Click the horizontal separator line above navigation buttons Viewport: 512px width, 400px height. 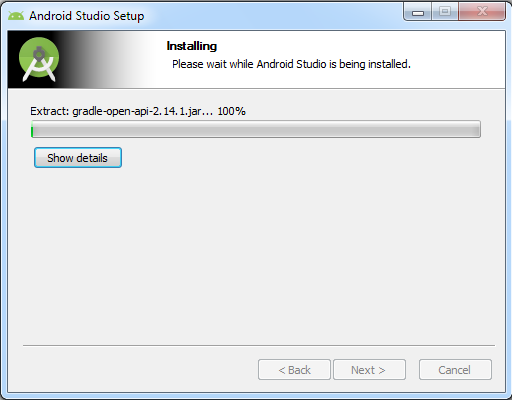point(259,346)
